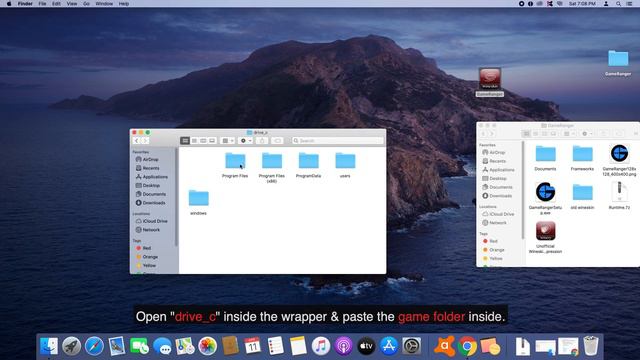Click Edit Tags button in drive_c toolbar
Image resolution: width=640 pixels, height=360 pixels.
(278, 140)
